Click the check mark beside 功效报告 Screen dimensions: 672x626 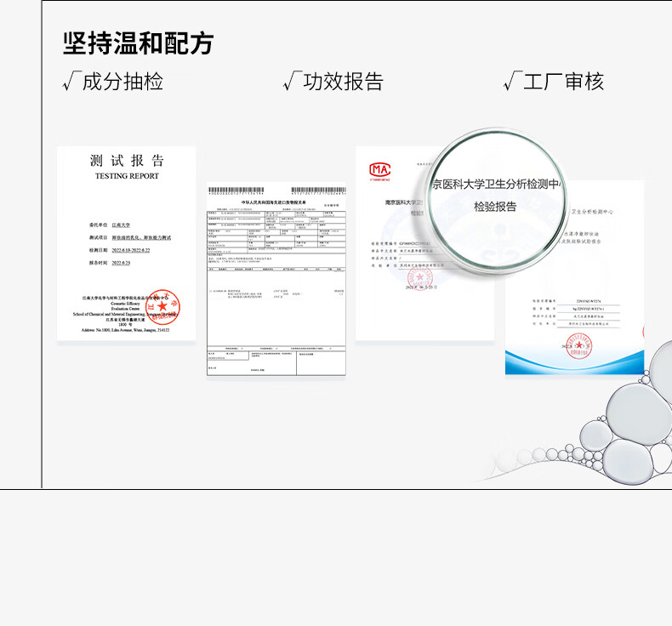click(x=293, y=82)
